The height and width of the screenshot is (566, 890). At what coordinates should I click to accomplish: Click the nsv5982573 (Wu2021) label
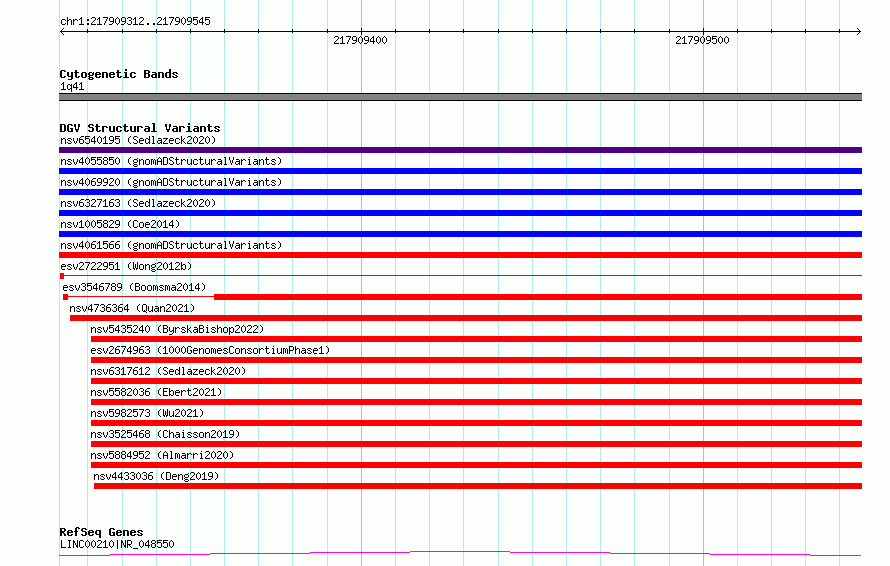(147, 413)
